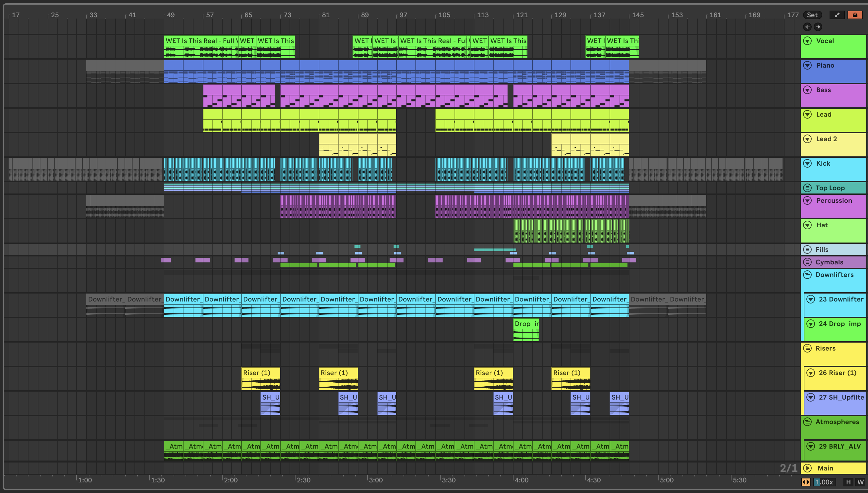Collapse the Vocal track fold arrow
Screen dimensions: 868x493
[807, 41]
